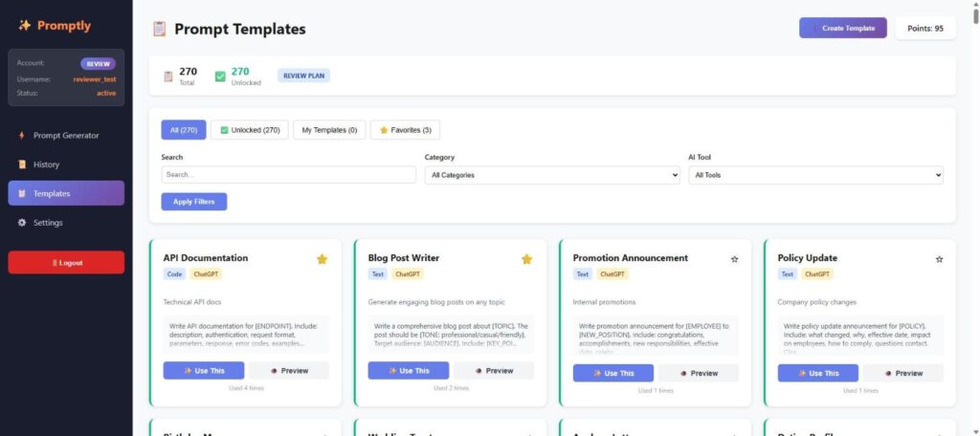
Task: Click Use This on Promotion Announcement
Action: coord(613,373)
